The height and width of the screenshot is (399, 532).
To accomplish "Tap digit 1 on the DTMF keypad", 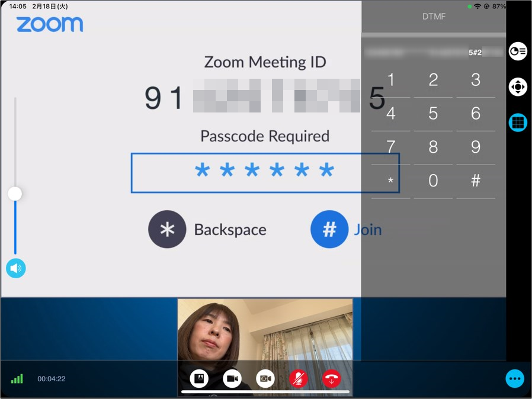I will (x=390, y=81).
